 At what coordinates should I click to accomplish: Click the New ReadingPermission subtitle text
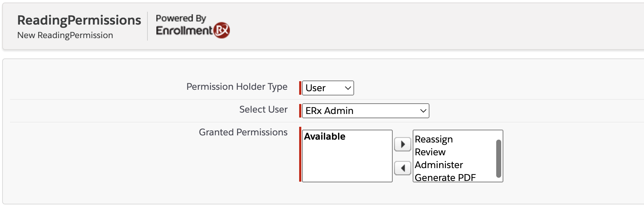pos(65,35)
